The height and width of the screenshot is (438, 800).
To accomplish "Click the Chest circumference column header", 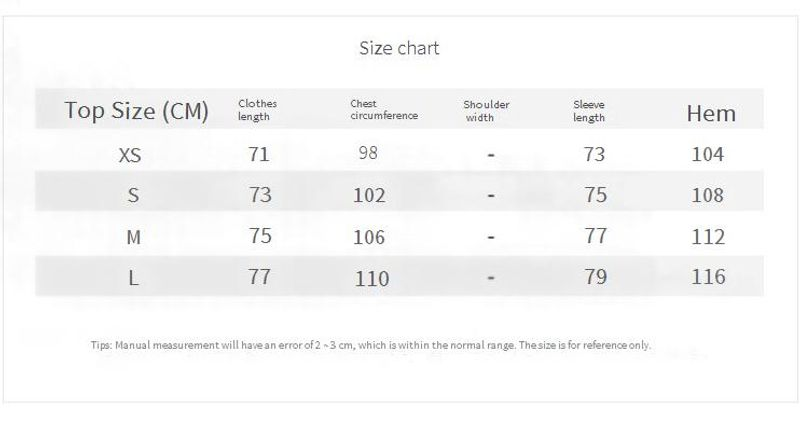I will point(384,110).
